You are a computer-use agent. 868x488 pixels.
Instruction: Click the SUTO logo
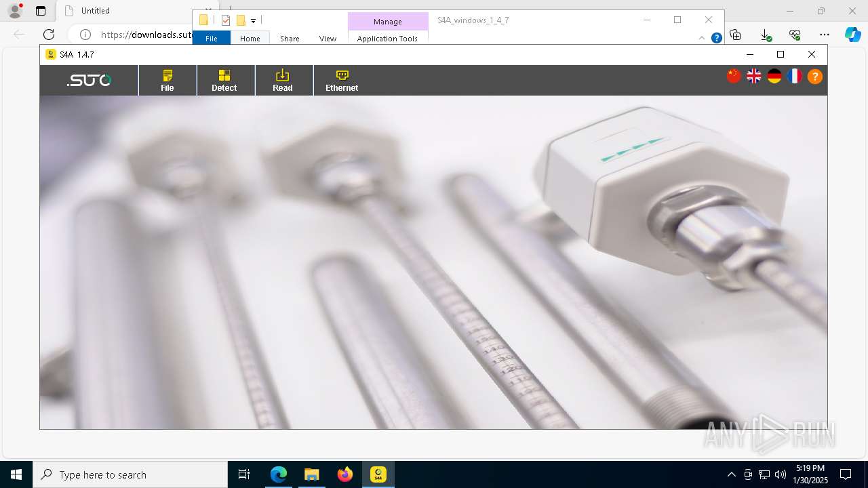(89, 81)
